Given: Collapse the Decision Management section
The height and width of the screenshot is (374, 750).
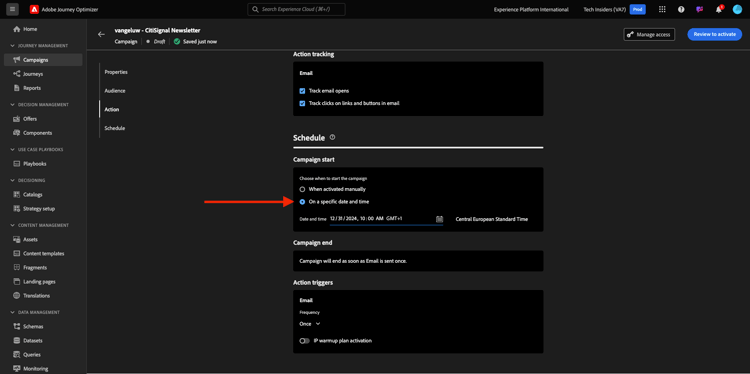Looking at the screenshot, I should coord(13,105).
